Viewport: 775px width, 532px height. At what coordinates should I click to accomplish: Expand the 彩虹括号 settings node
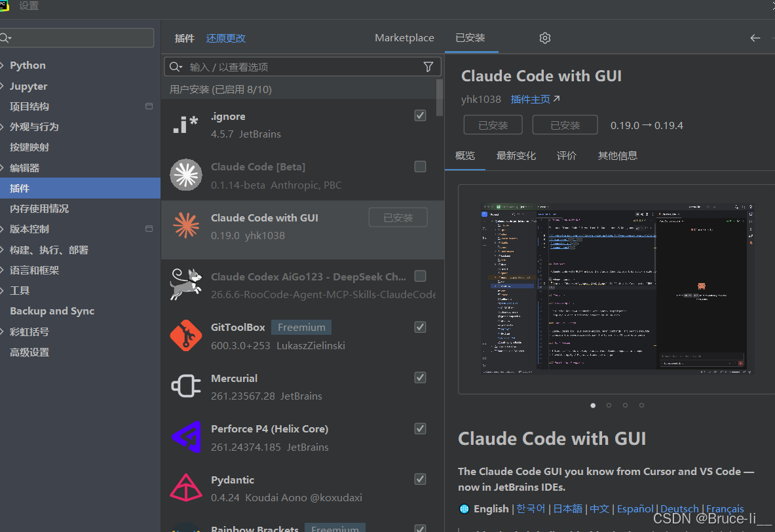[3, 332]
